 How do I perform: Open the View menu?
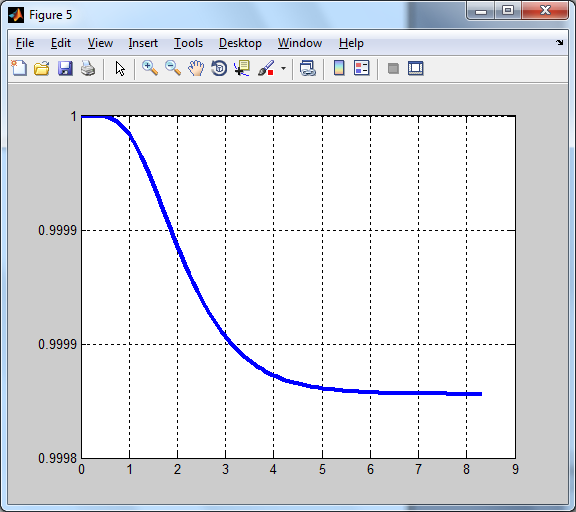point(100,43)
